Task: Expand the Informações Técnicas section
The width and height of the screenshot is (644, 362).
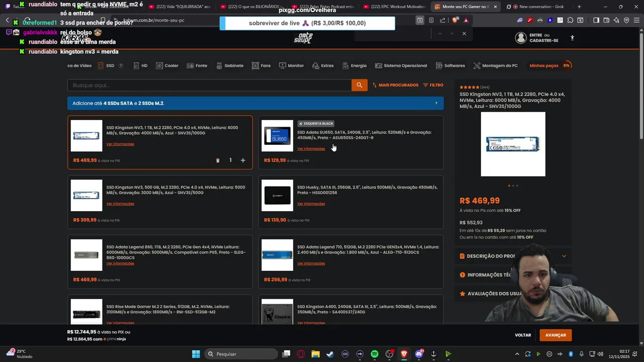Action: [x=513, y=275]
